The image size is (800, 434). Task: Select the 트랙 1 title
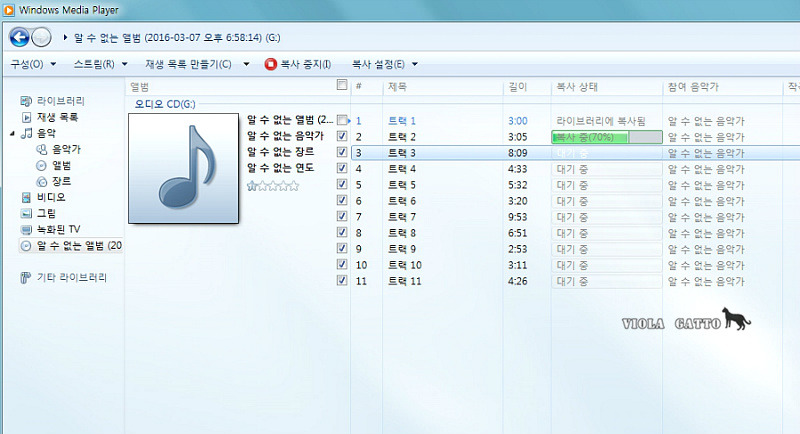(x=402, y=121)
